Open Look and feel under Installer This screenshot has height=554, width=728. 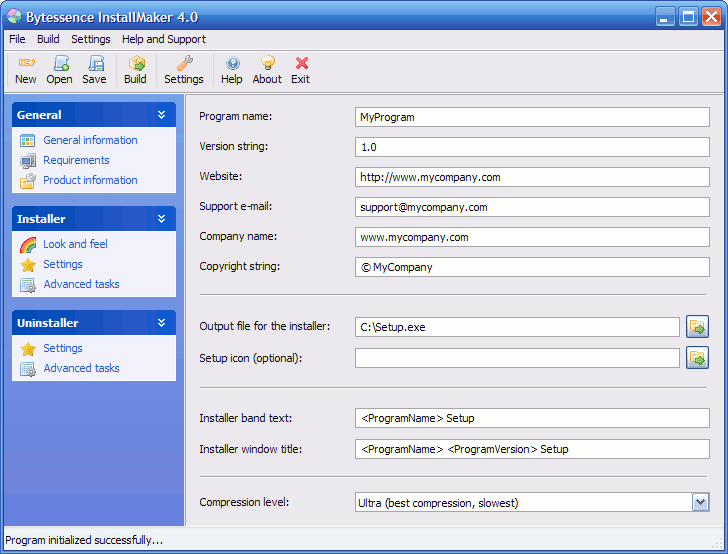click(x=75, y=244)
